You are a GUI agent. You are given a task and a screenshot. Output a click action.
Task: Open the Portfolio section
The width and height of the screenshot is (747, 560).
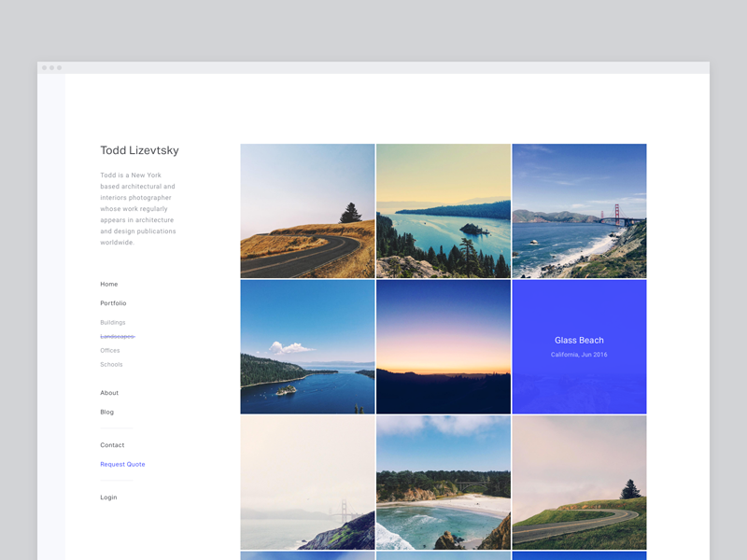pyautogui.click(x=113, y=303)
